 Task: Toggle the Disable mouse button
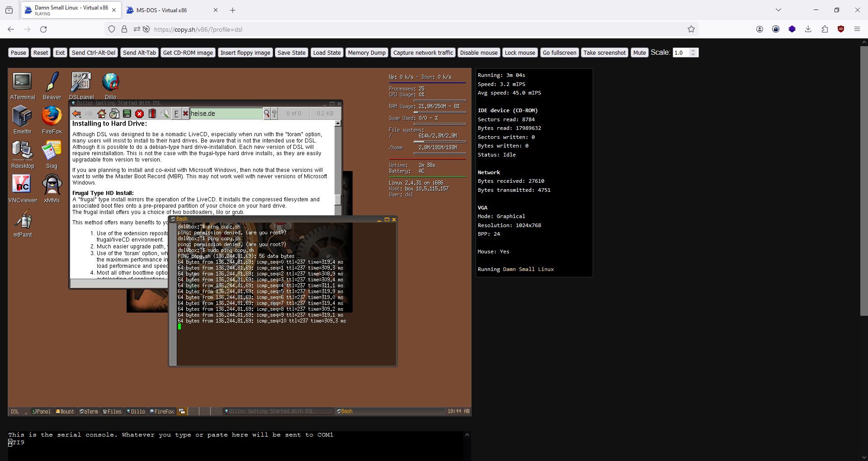click(x=479, y=53)
